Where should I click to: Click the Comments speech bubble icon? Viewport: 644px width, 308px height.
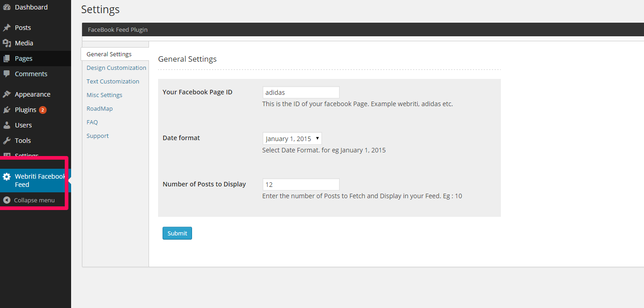[7, 74]
